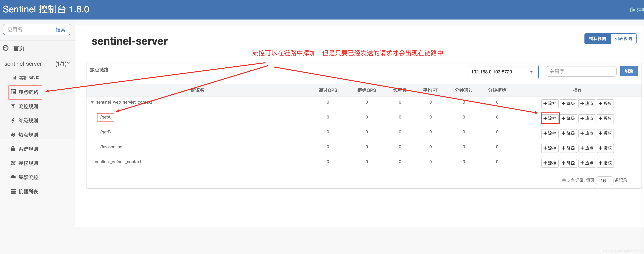
Task: Switch to 列表视图 list view
Action: [623, 38]
